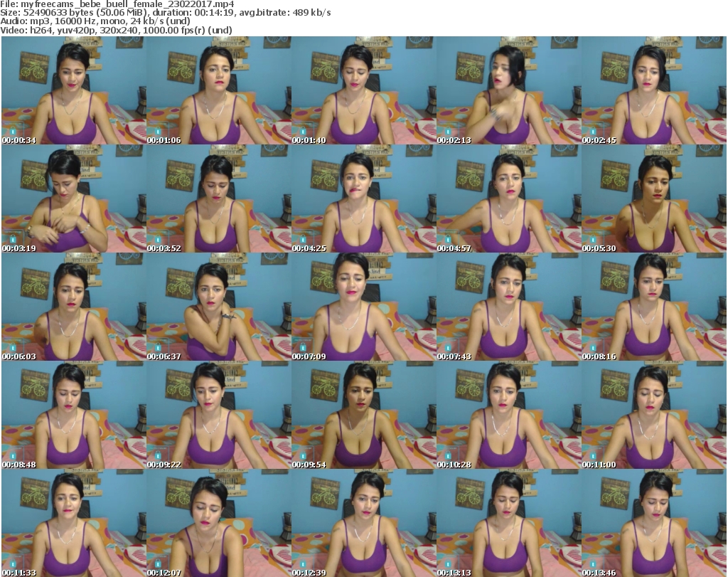Select the "avg.bitrate: 489 kb/s" value

pyautogui.click(x=285, y=13)
